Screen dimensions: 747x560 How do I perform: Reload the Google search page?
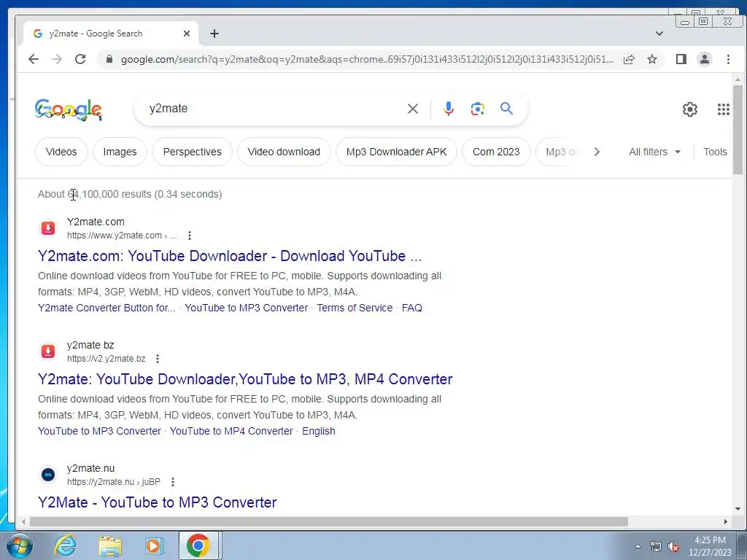coord(80,59)
